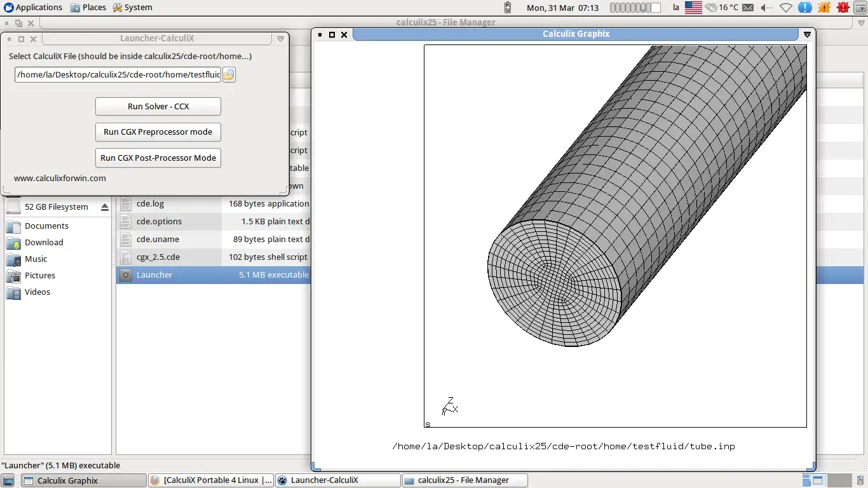Screen dimensions: 868x488
Task: Open the Places menu
Action: tap(88, 8)
